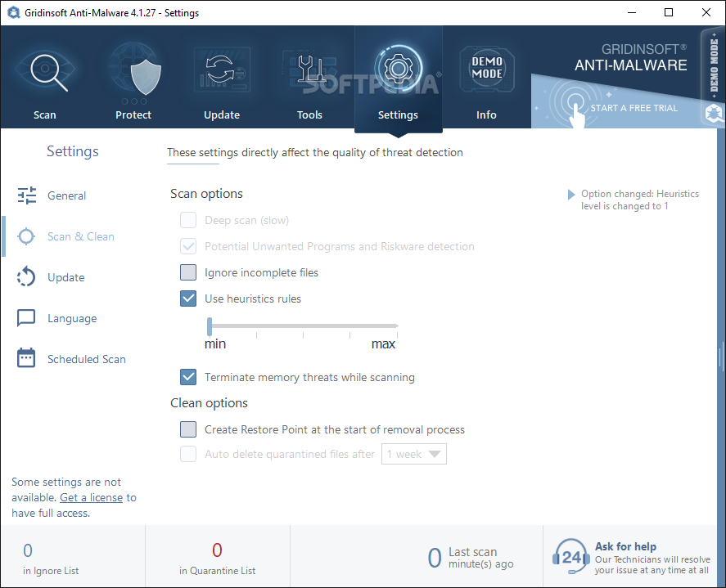Select Scan & Clean settings section
Viewport: 726px width, 588px height.
pos(81,236)
